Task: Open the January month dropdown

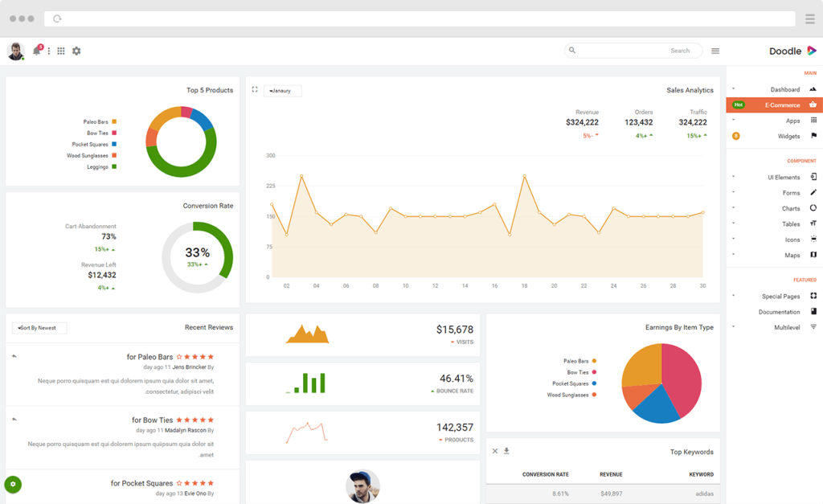Action: click(282, 90)
